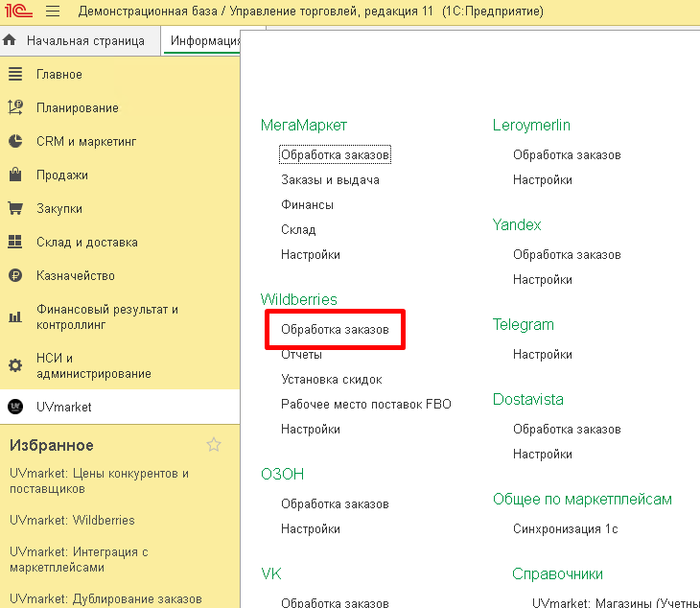The image size is (700, 608).
Task: Open Yandex Настройки
Action: coord(543,279)
